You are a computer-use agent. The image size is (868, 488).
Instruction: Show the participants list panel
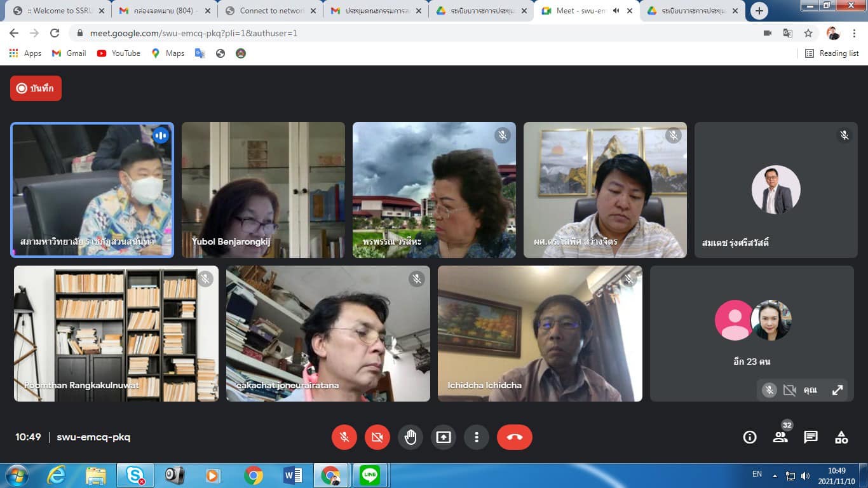coord(780,437)
